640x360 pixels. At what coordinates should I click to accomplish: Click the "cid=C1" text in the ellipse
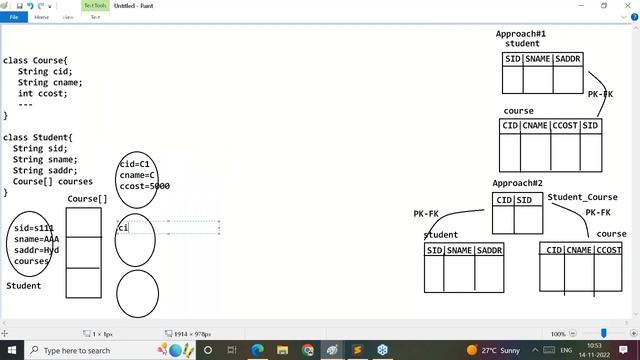click(135, 164)
